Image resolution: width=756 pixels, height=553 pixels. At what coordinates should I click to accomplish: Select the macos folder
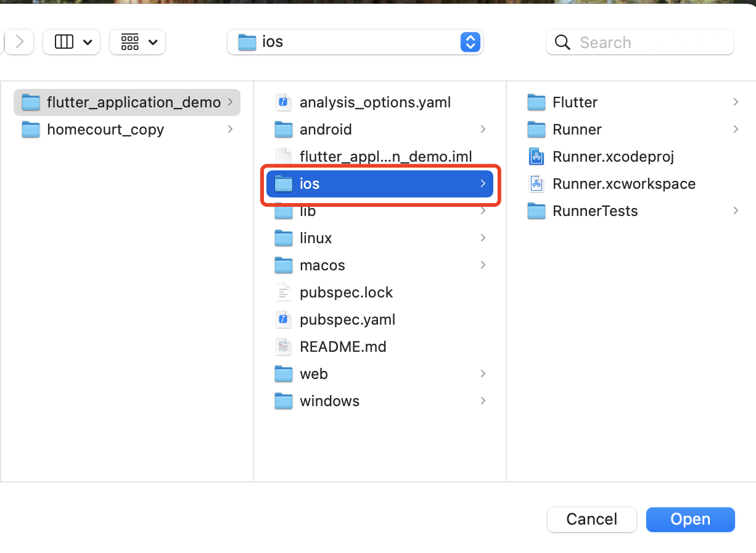click(379, 265)
